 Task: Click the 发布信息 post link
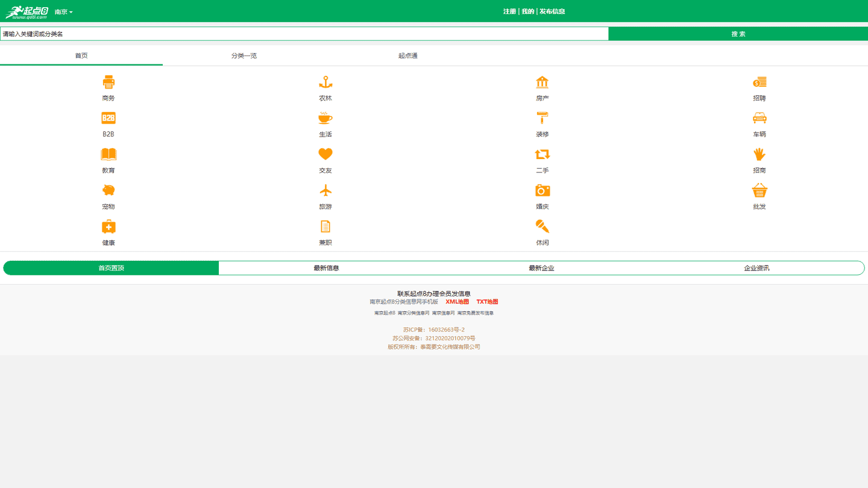[x=552, y=11]
